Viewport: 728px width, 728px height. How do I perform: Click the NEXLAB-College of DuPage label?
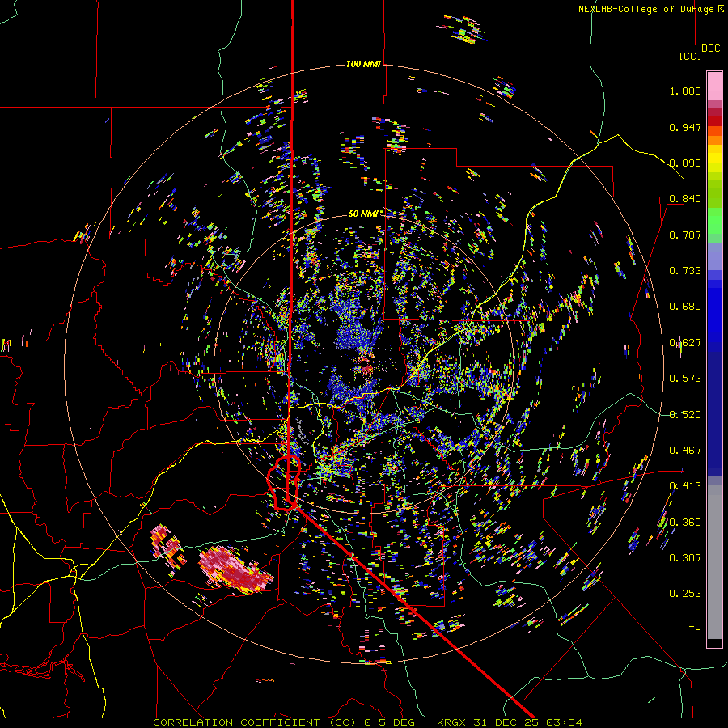click(x=650, y=9)
